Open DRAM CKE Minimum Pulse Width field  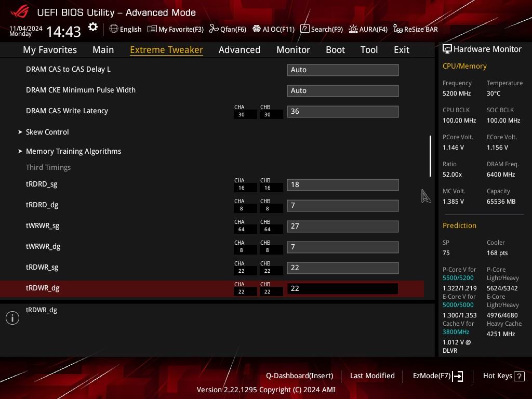343,90
